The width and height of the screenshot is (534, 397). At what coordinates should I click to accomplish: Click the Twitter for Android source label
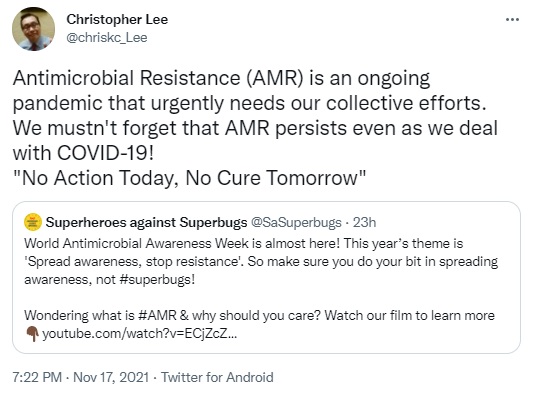coord(217,377)
